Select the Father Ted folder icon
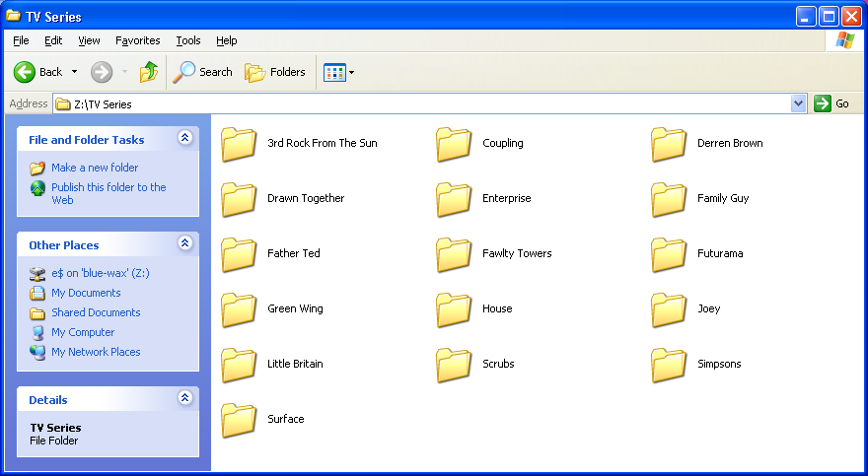Image resolution: width=868 pixels, height=476 pixels. pyautogui.click(x=239, y=255)
